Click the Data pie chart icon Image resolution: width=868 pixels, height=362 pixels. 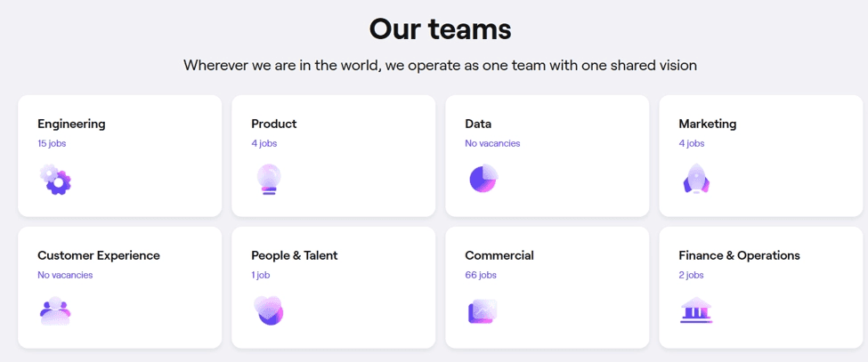(483, 178)
